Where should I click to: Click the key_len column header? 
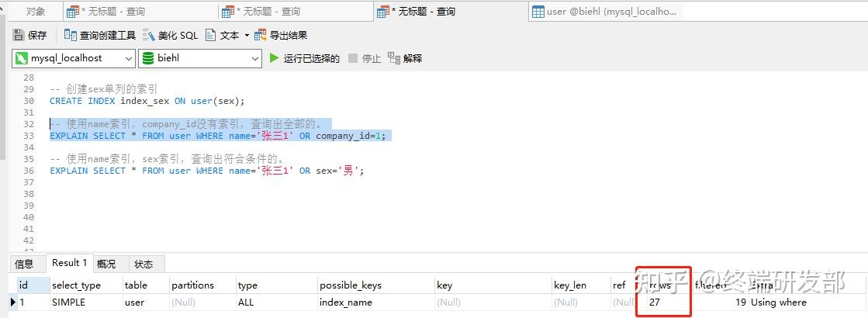coord(581,285)
